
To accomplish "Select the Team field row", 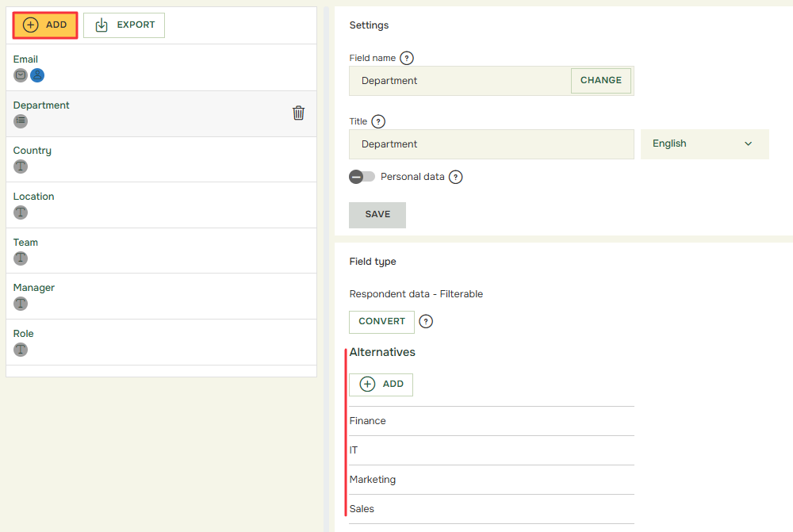I will (x=161, y=251).
